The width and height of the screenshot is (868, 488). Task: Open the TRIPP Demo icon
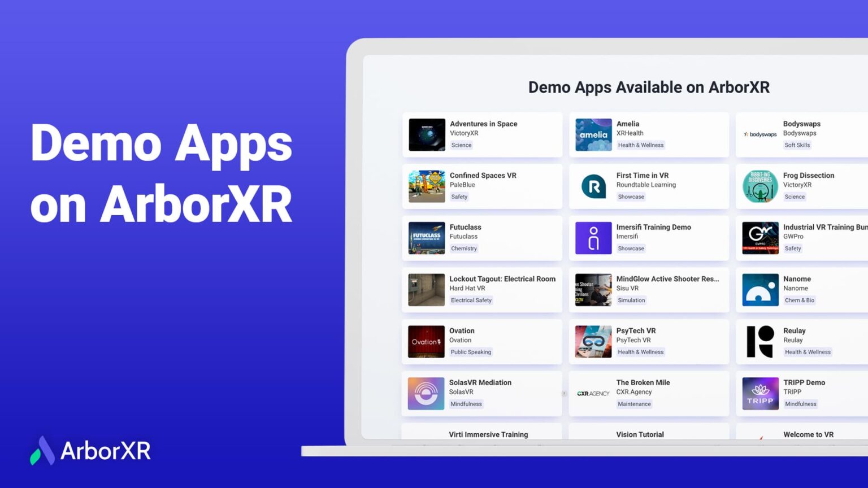click(x=760, y=393)
